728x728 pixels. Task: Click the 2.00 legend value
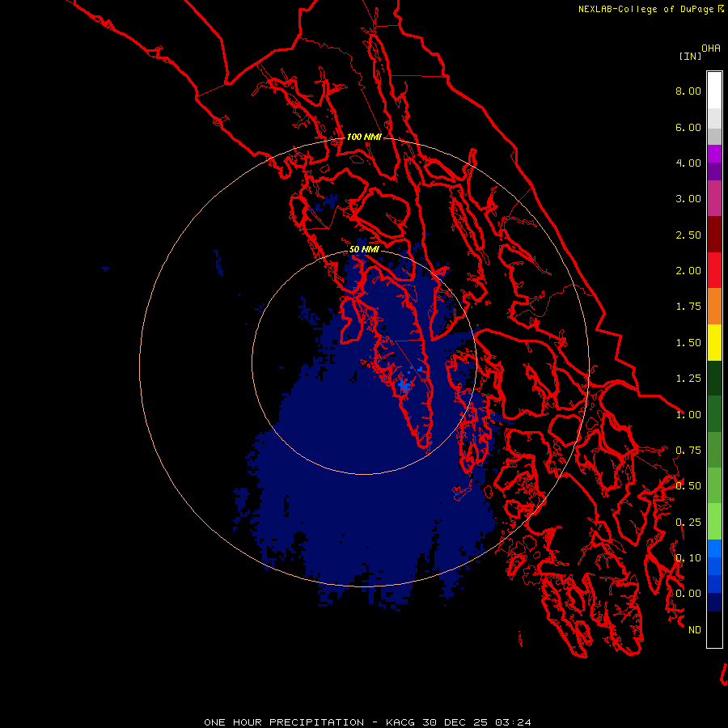pyautogui.click(x=688, y=271)
